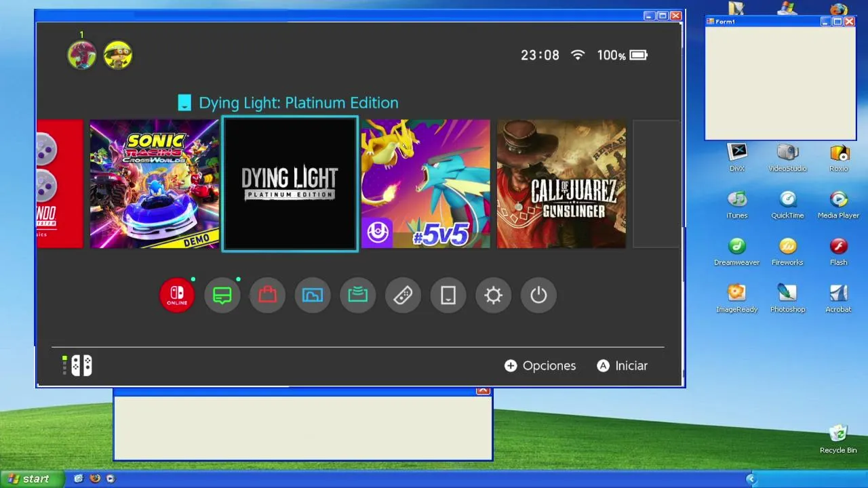
Task: Open the red Nintendo eShop bag icon
Action: (267, 295)
